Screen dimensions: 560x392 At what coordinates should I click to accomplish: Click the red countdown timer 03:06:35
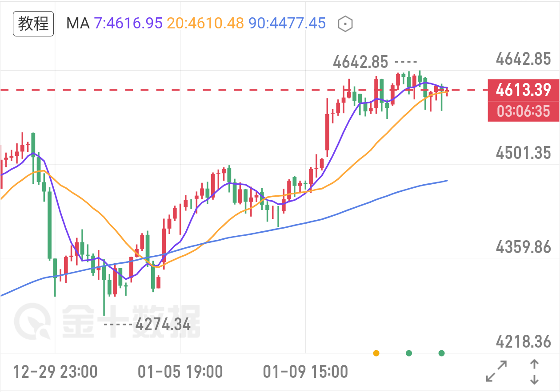click(x=524, y=111)
